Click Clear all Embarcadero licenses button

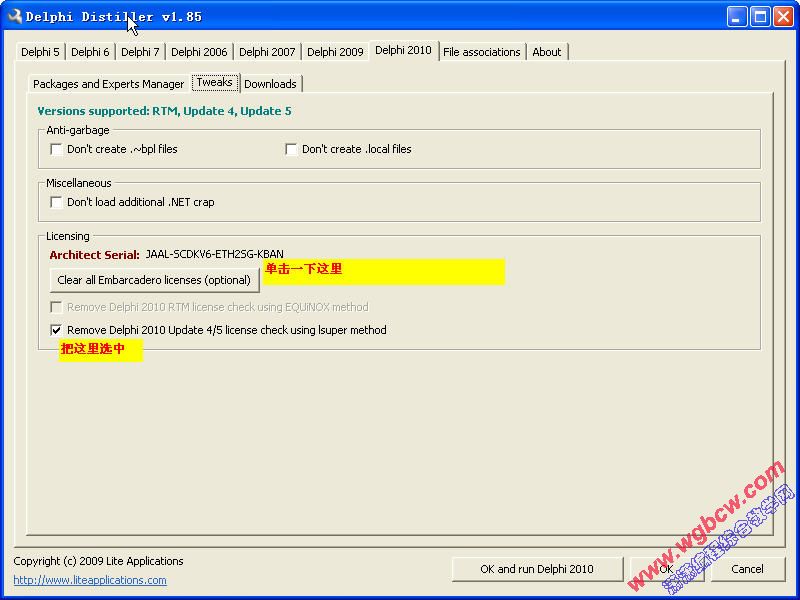pyautogui.click(x=154, y=280)
